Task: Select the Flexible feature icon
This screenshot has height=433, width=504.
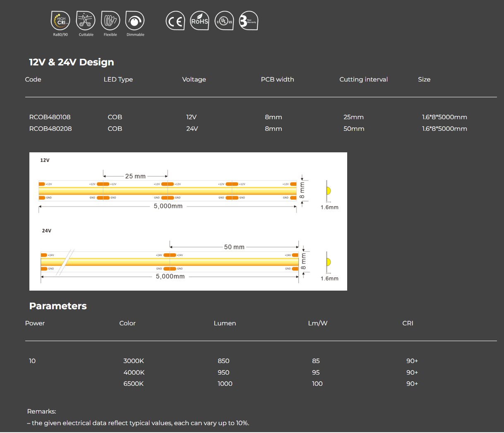Action: 110,21
